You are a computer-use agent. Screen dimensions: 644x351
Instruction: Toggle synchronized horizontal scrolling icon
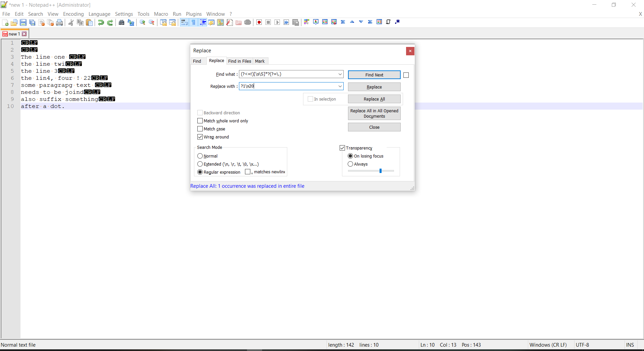172,22
